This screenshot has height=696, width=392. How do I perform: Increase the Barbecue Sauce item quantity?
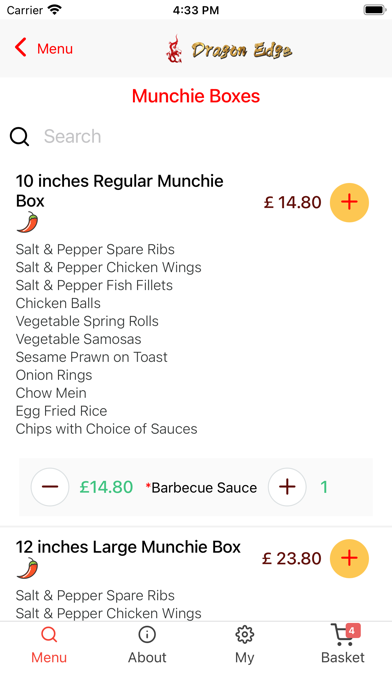point(287,487)
